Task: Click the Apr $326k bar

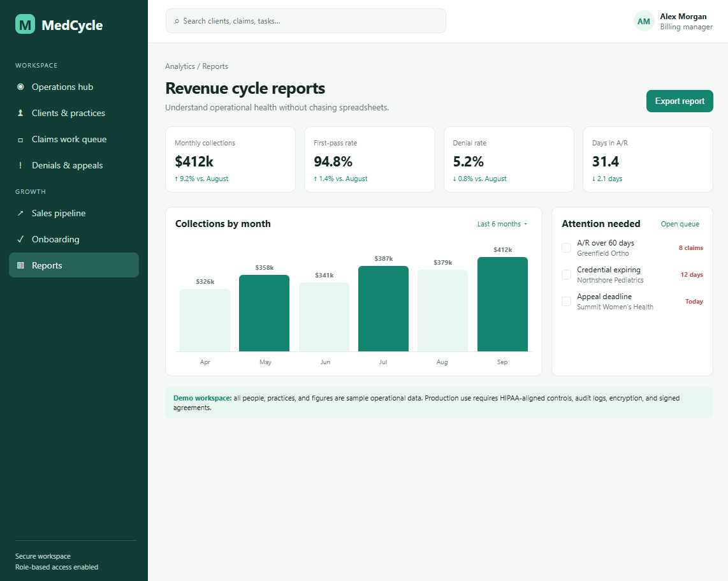Action: [205, 320]
